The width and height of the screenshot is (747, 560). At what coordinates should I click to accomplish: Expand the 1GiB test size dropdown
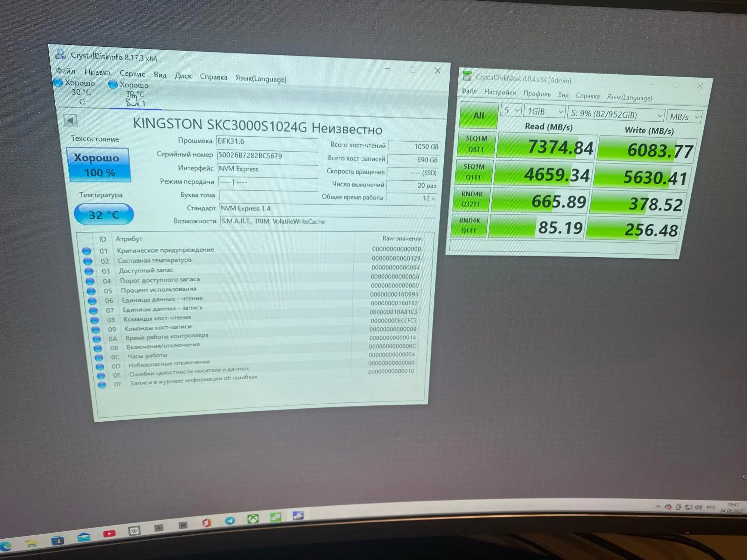(545, 111)
